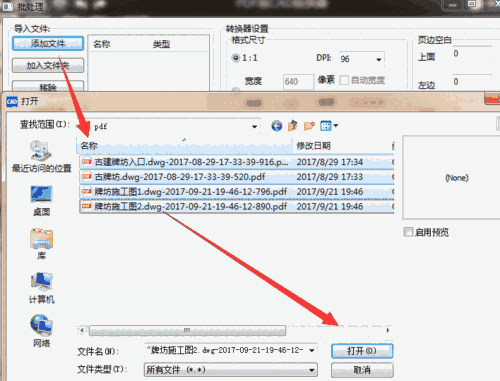500x381 pixels.
Task: Toggle the 自动宽度 (auto width) checkbox
Action: [x=344, y=80]
